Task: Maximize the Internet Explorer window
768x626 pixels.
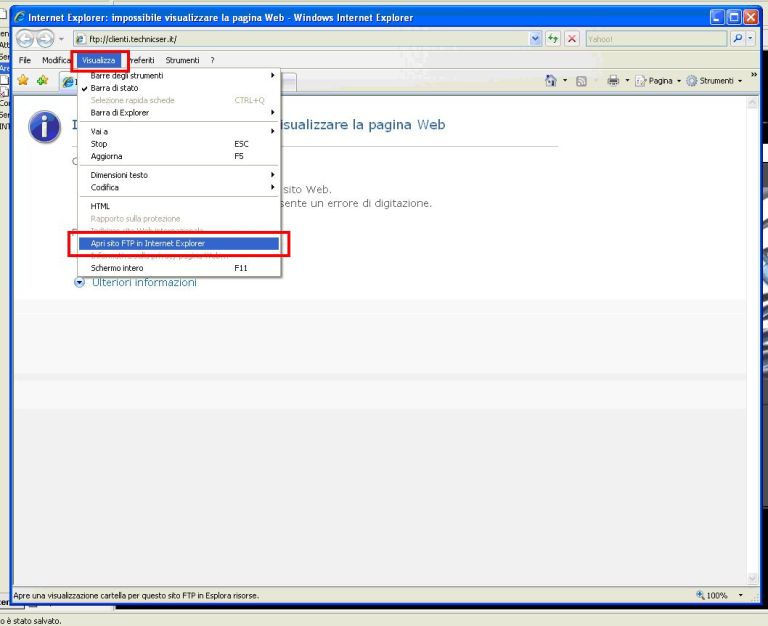Action: [x=734, y=18]
